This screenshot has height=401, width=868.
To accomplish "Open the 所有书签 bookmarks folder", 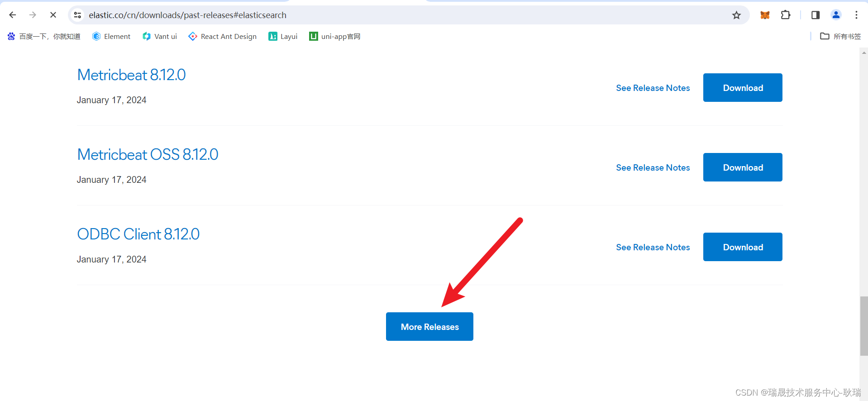I will pyautogui.click(x=840, y=36).
